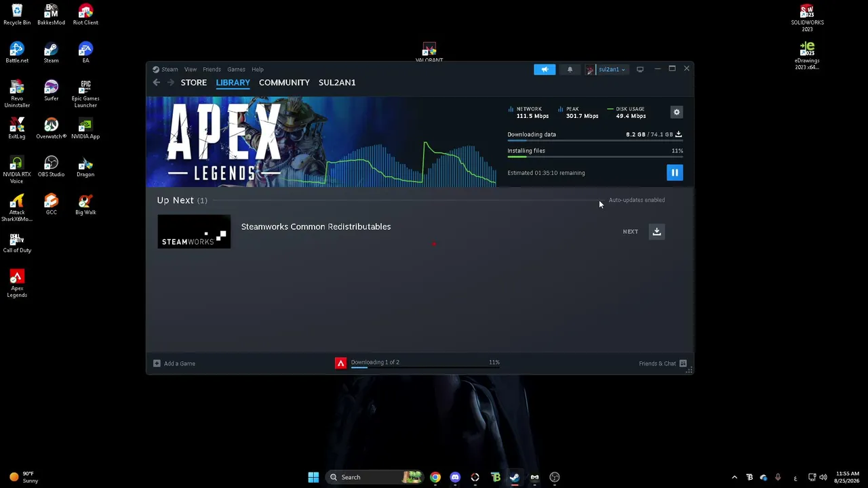Select the GCC desktop icon
Viewport: 868px width, 488px height.
point(51,205)
